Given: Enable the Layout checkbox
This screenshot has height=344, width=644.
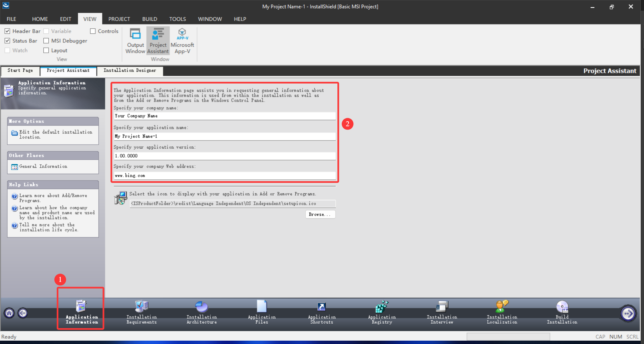Looking at the screenshot, I should (46, 50).
